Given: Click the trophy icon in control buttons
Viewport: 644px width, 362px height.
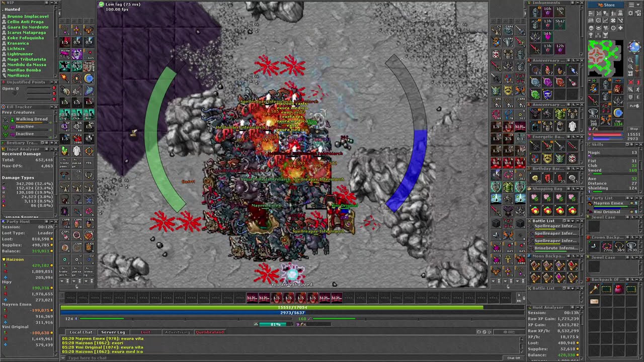Looking at the screenshot, I should click(x=591, y=35).
